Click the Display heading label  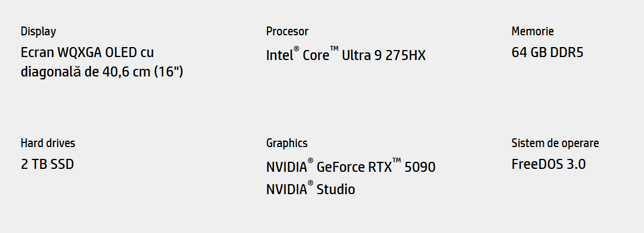[x=38, y=31]
